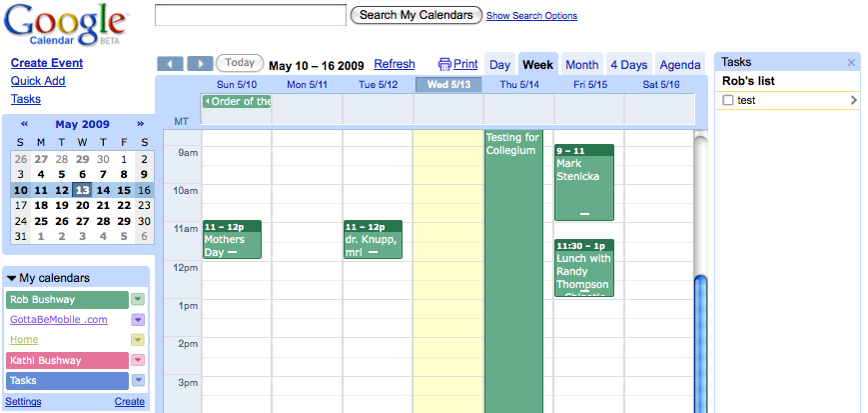Screen dimensions: 868x413
Task: Go to next week arrow button
Action: 200,64
